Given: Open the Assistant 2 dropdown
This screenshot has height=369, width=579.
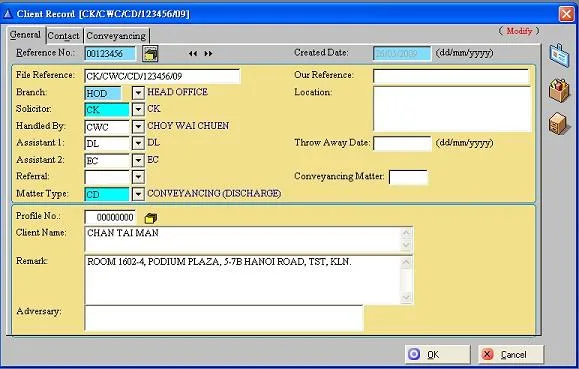Looking at the screenshot, I should point(138,160).
